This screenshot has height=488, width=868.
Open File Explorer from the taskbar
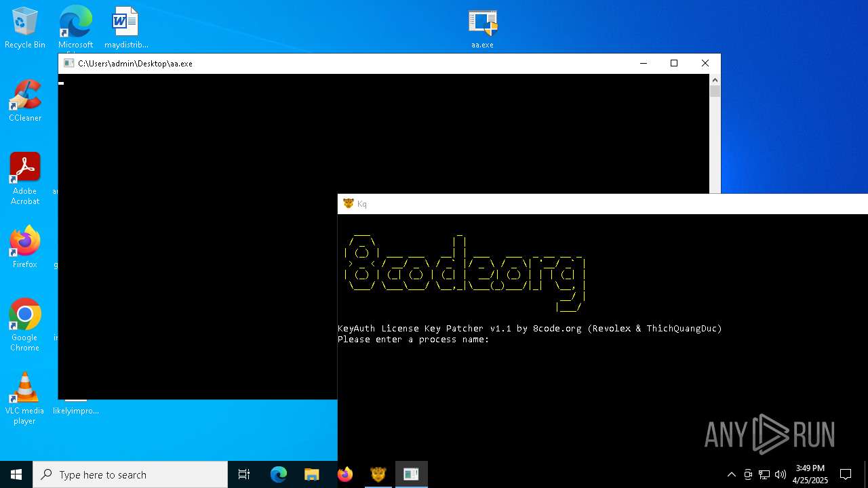[312, 474]
